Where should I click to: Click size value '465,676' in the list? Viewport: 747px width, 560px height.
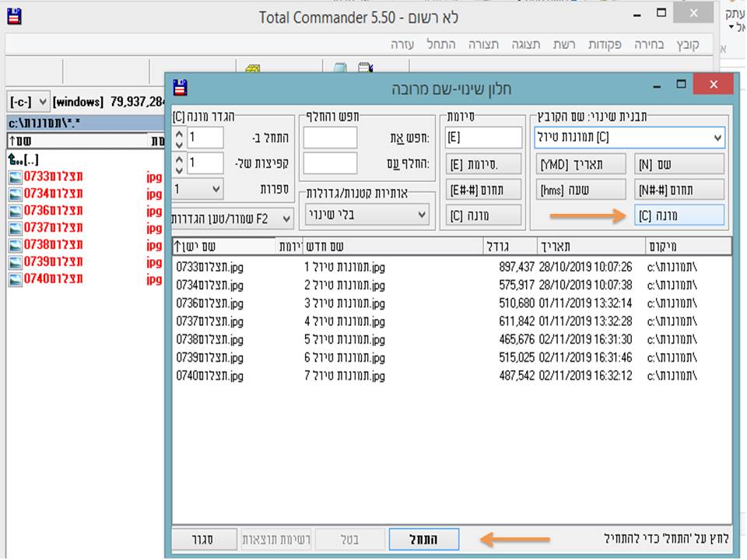[x=517, y=340]
